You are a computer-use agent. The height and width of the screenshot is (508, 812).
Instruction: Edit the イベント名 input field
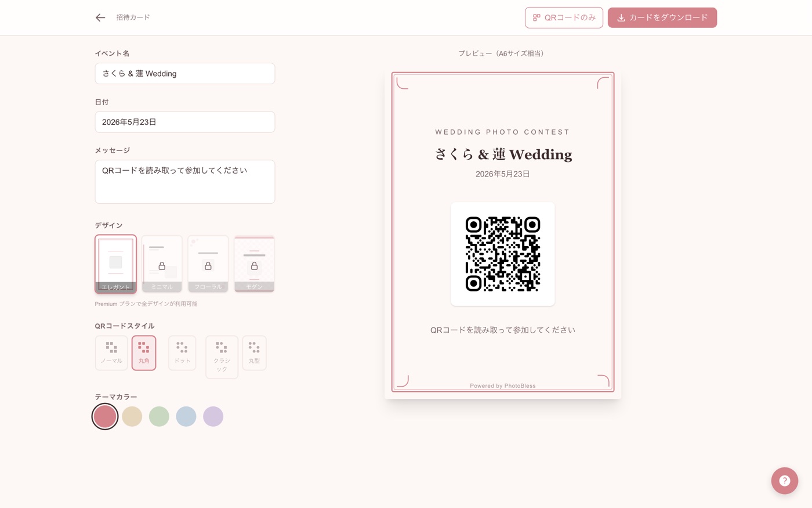(x=185, y=74)
